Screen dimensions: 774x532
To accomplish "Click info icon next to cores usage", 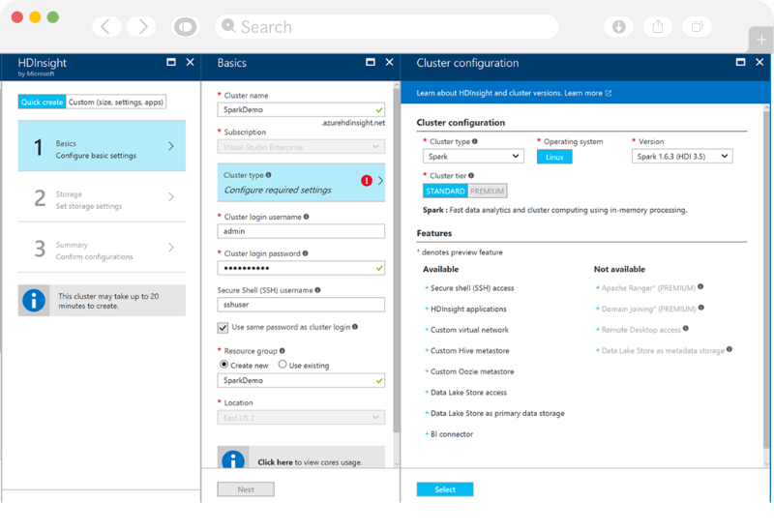I will pyautogui.click(x=233, y=460).
